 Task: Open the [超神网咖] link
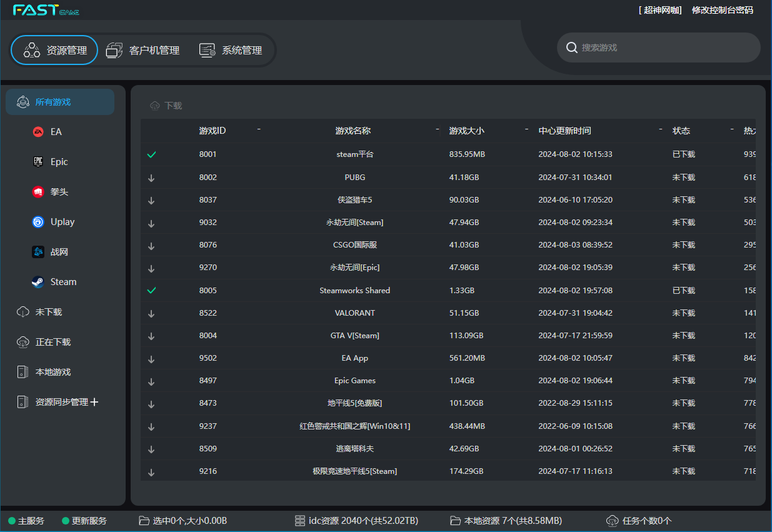(660, 10)
